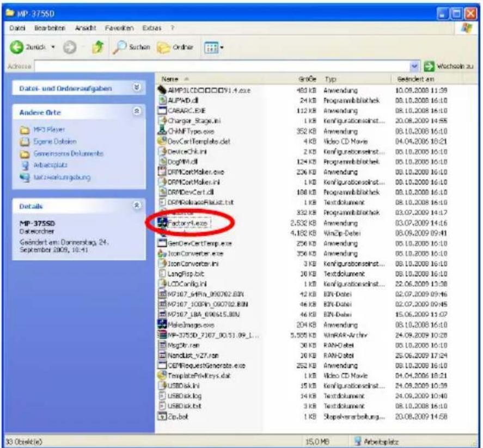This screenshot has height=448, width=483.
Task: Click inside the Adresse input field
Action: point(222,66)
